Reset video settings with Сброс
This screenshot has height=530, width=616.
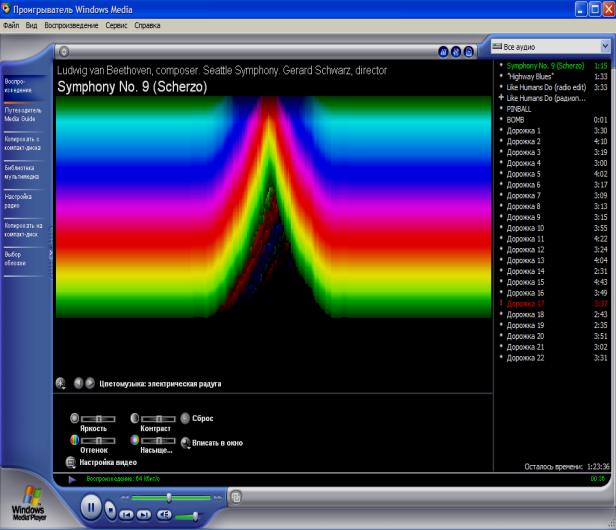tap(197, 418)
